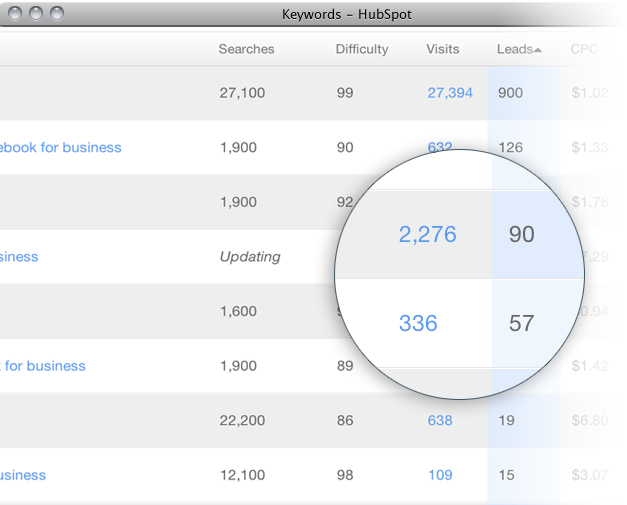Viewport: 627px width, 505px height.
Task: Select the 27,100 searches cell
Action: click(x=242, y=93)
